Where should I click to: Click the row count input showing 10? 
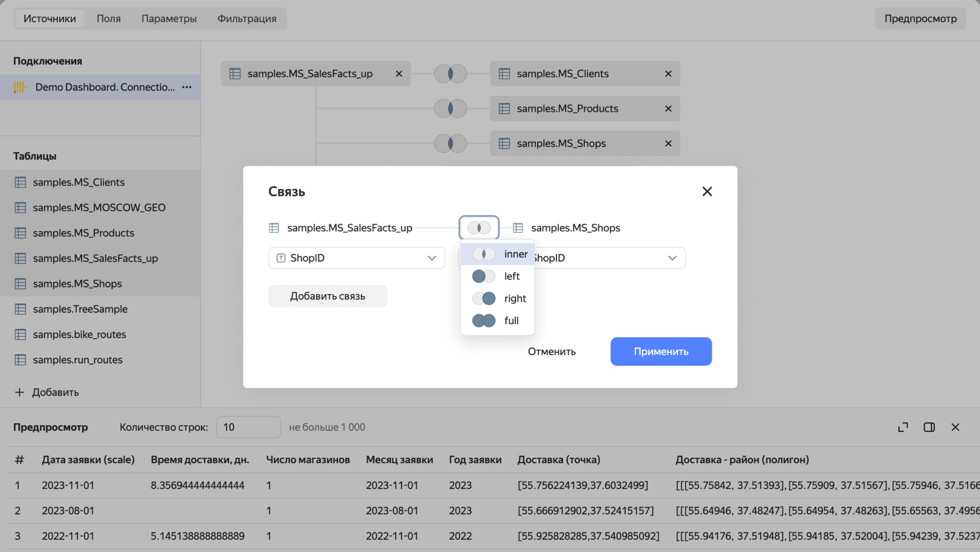pyautogui.click(x=248, y=427)
